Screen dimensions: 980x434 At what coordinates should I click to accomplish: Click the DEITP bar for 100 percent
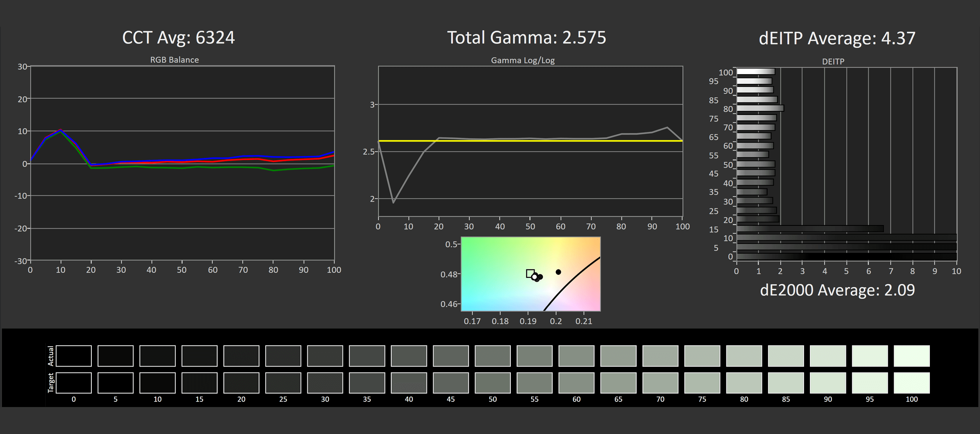[x=755, y=71]
